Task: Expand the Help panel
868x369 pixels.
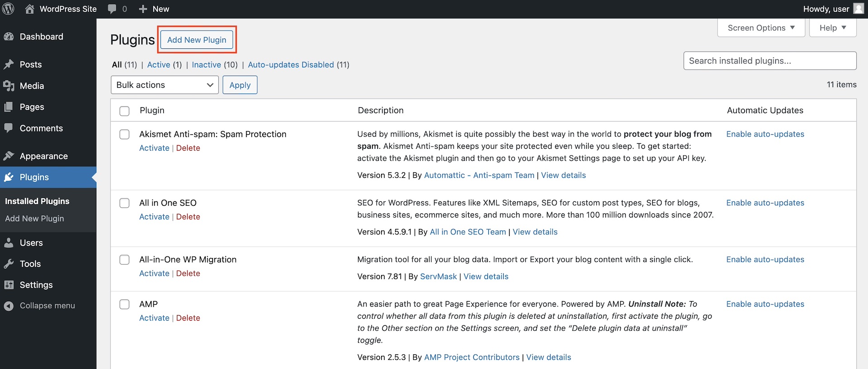Action: click(x=833, y=28)
